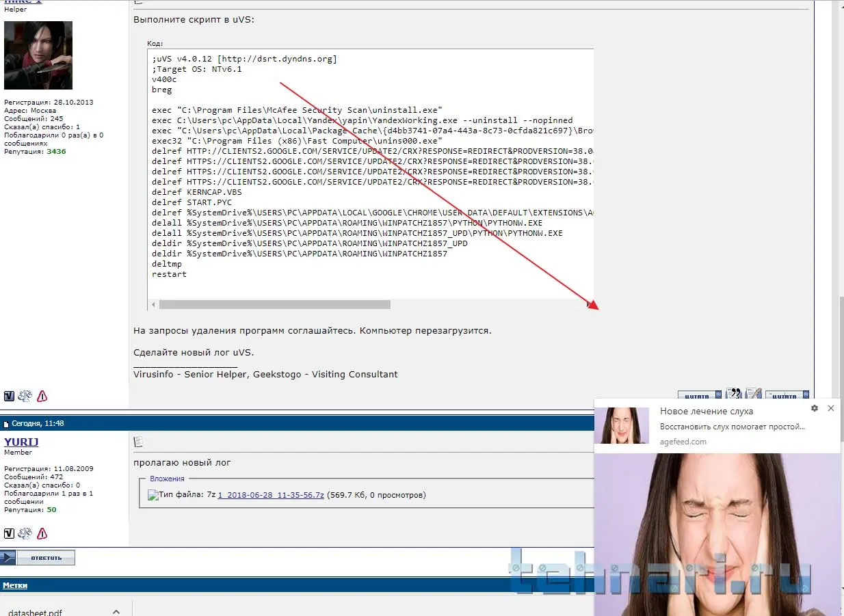This screenshot has width=844, height=616.
Task: Close the agefeed.com notification
Action: 831,408
